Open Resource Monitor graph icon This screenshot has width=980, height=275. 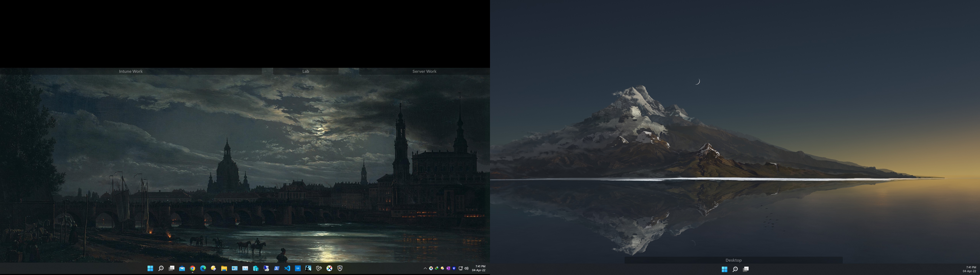245,268
